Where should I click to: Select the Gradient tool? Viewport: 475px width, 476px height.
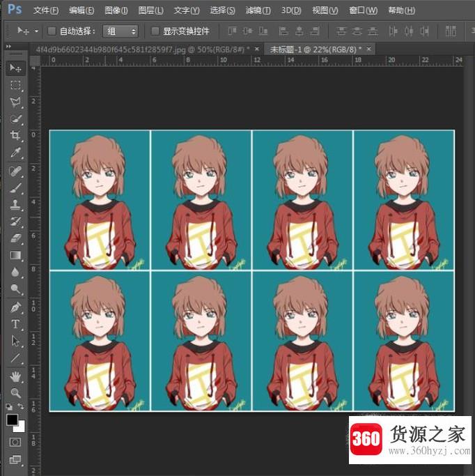tap(15, 255)
